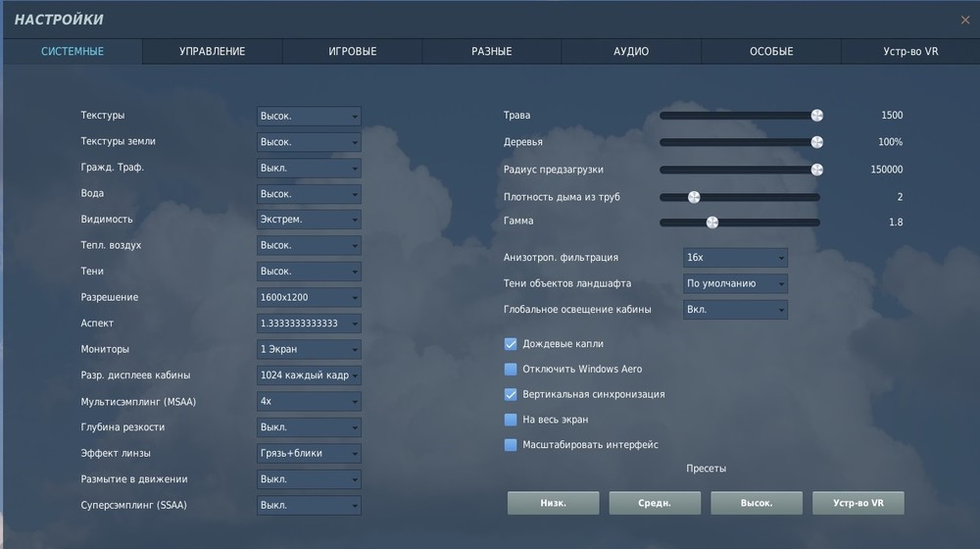
Task: Expand the Тени объектов ландшафта dropdown
Action: 735,284
